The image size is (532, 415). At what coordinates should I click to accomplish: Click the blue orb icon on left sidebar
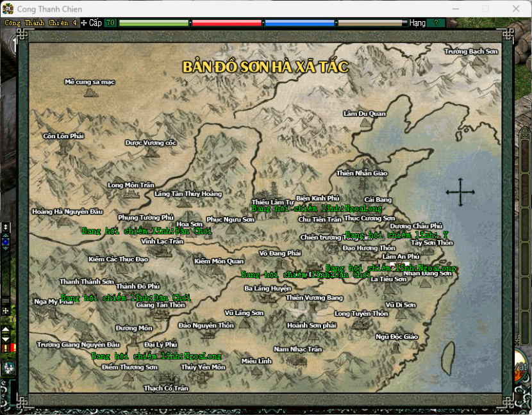[x=6, y=241]
